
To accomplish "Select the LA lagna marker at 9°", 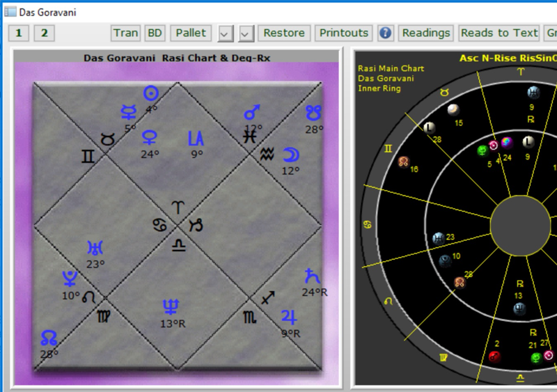I will 196,138.
